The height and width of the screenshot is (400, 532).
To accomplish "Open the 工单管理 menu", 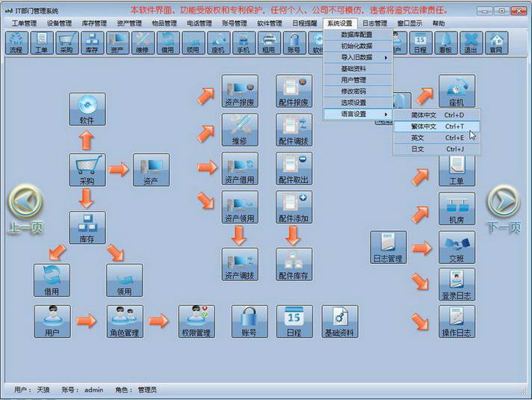I will click(24, 23).
